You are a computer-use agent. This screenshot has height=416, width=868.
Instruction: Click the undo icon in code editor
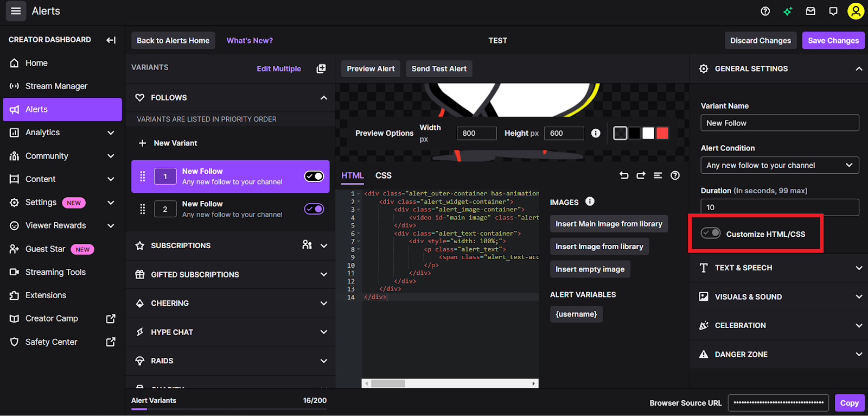pyautogui.click(x=624, y=175)
